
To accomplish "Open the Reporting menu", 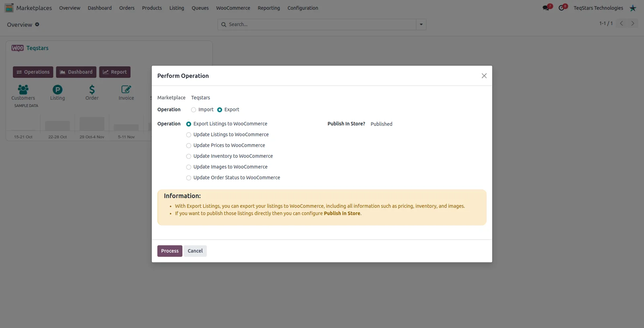I will click(269, 8).
